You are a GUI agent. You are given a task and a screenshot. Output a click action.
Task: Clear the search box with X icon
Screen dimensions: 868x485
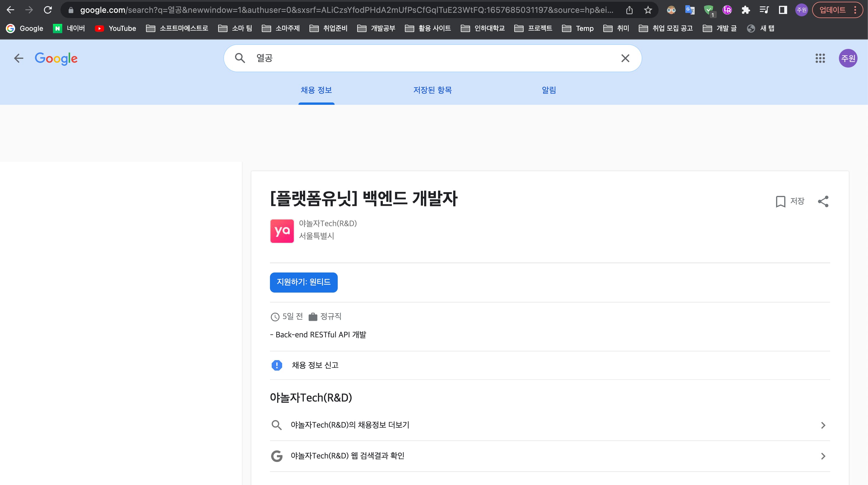pyautogui.click(x=625, y=58)
